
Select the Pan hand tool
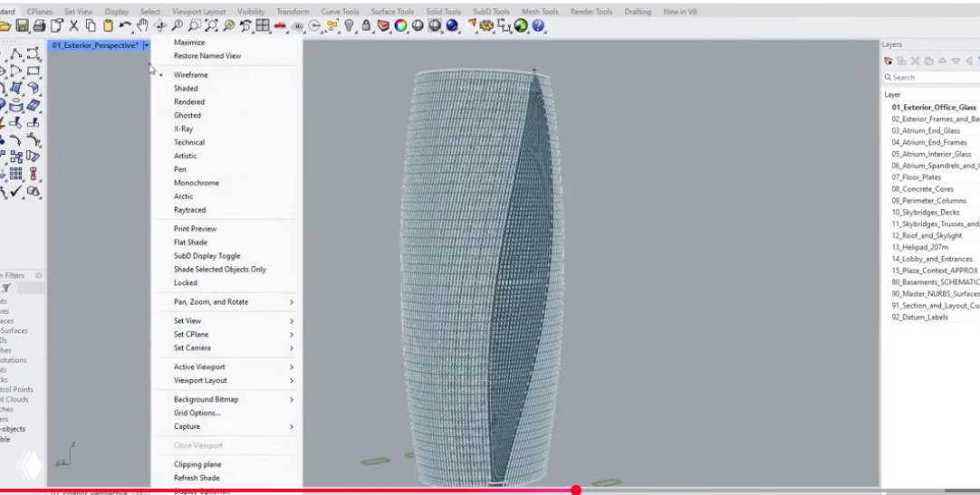[x=142, y=26]
